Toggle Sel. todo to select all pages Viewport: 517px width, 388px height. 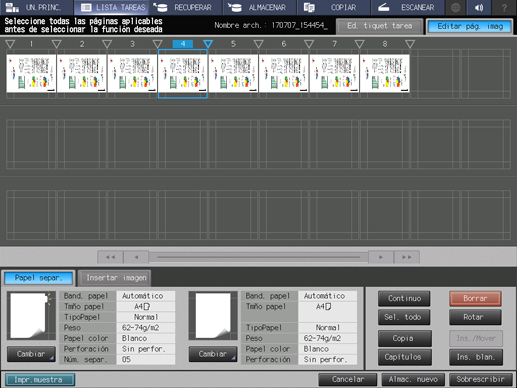[x=404, y=317]
